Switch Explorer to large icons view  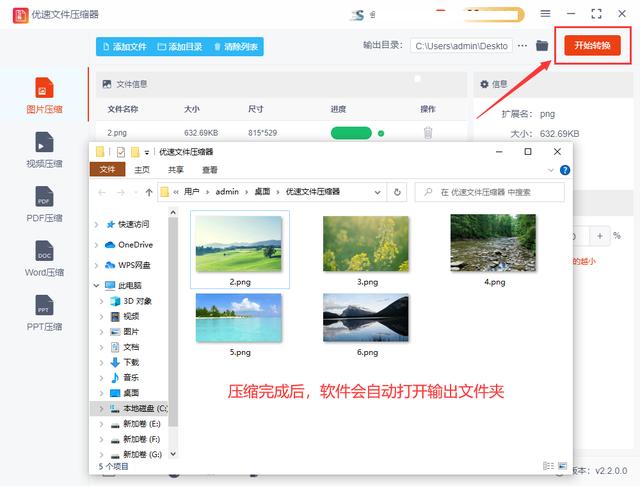pos(562,466)
